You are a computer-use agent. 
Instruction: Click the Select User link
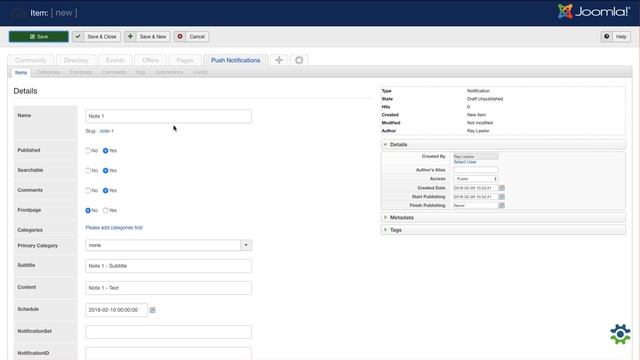coord(465,162)
